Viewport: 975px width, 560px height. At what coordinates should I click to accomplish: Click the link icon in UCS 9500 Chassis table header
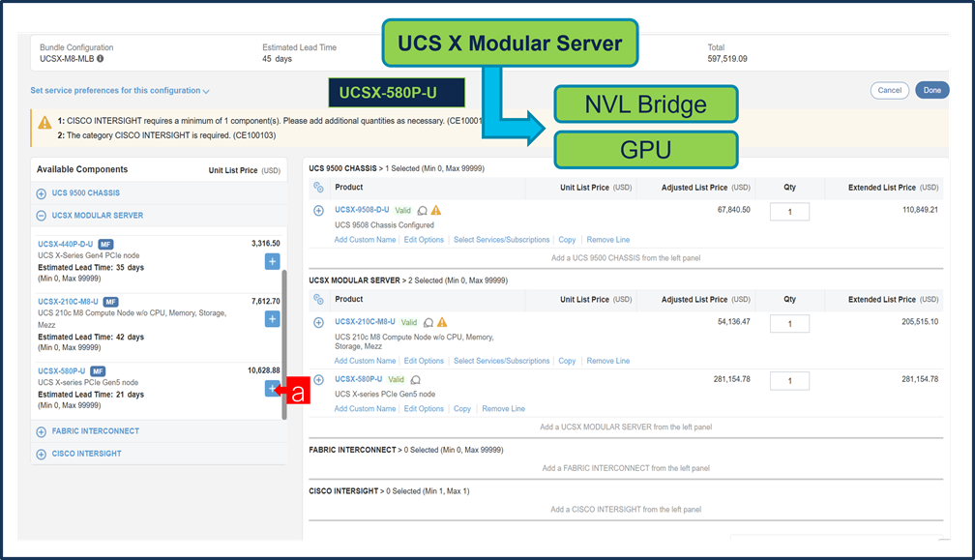318,187
